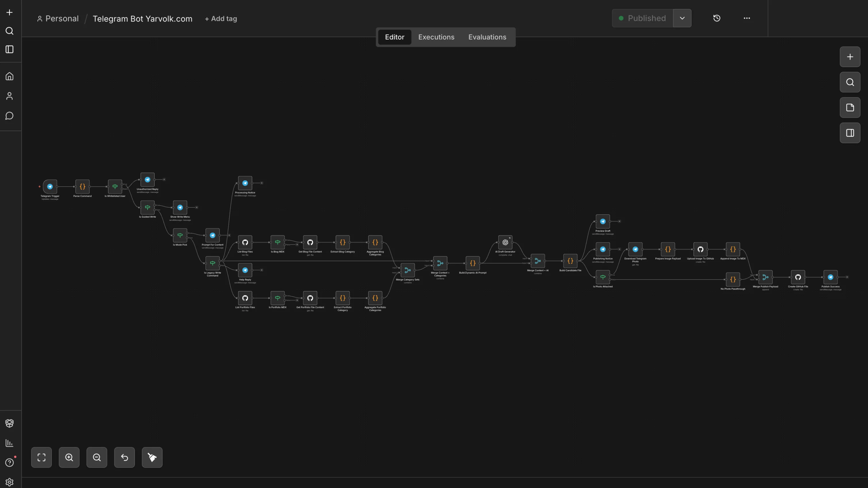Click the zoom to fit canvas button
The width and height of the screenshot is (868, 488).
(x=41, y=457)
